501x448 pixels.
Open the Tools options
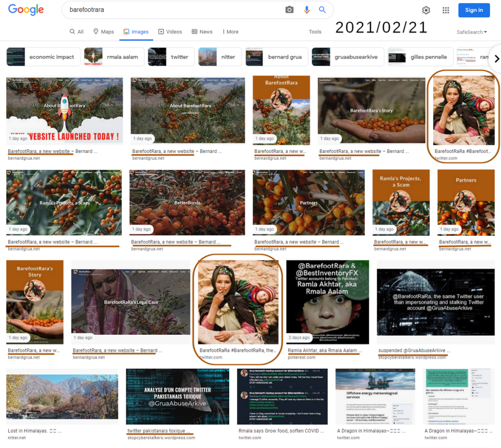tap(315, 31)
